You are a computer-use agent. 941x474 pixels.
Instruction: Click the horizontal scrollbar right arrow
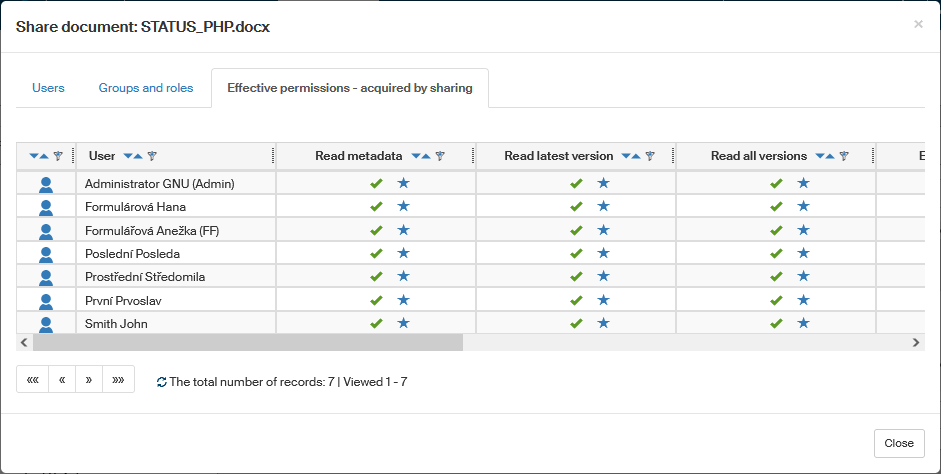point(915,342)
